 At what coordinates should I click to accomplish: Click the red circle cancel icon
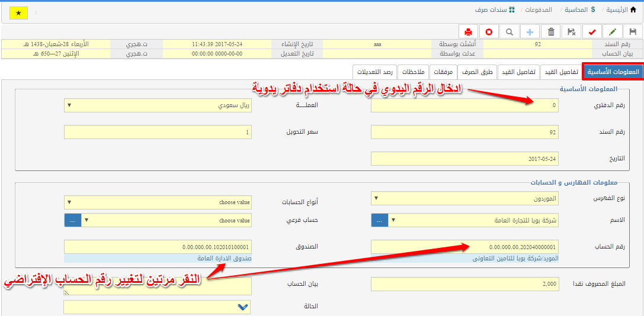[x=489, y=32]
